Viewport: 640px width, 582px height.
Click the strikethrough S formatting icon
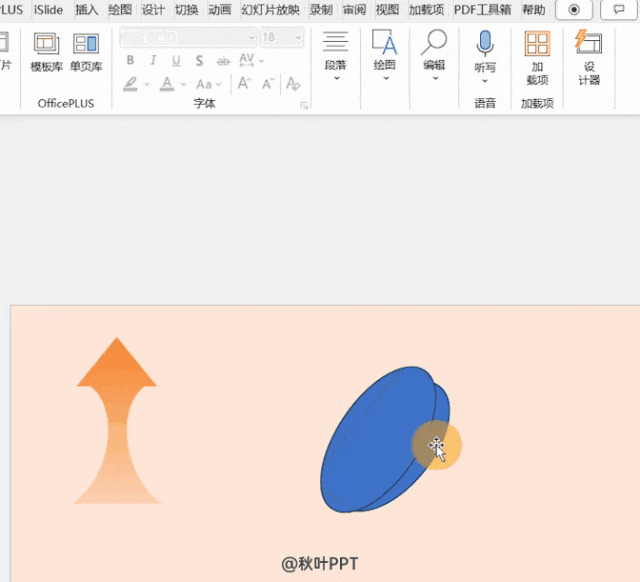click(200, 61)
